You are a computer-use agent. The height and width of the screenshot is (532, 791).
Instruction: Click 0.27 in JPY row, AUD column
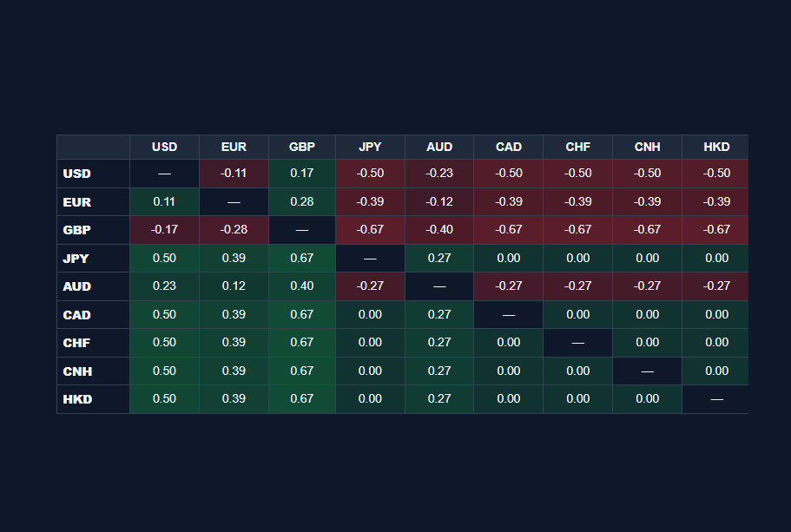(x=438, y=258)
